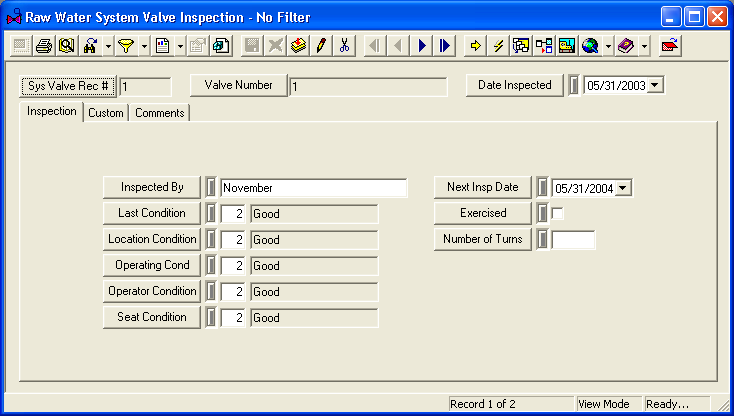This screenshot has height=416, width=734.
Task: Click the scissors icon in toolbar
Action: tap(344, 46)
